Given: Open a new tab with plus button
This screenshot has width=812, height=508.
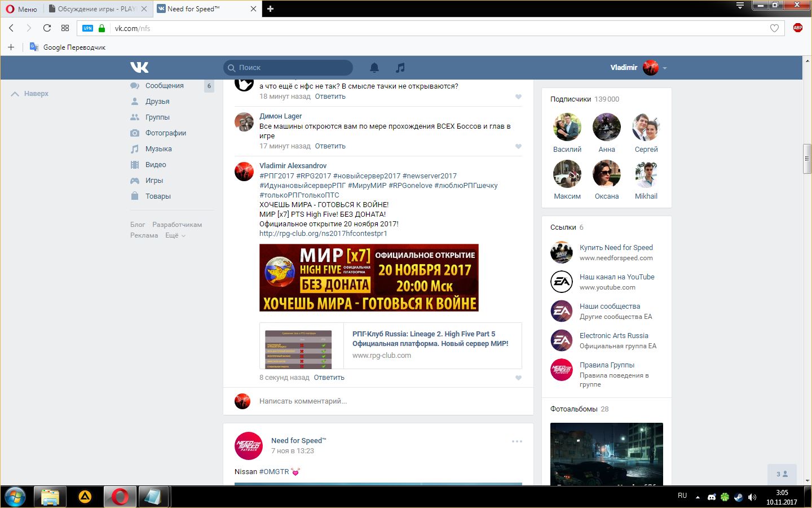Looking at the screenshot, I should pyautogui.click(x=270, y=9).
